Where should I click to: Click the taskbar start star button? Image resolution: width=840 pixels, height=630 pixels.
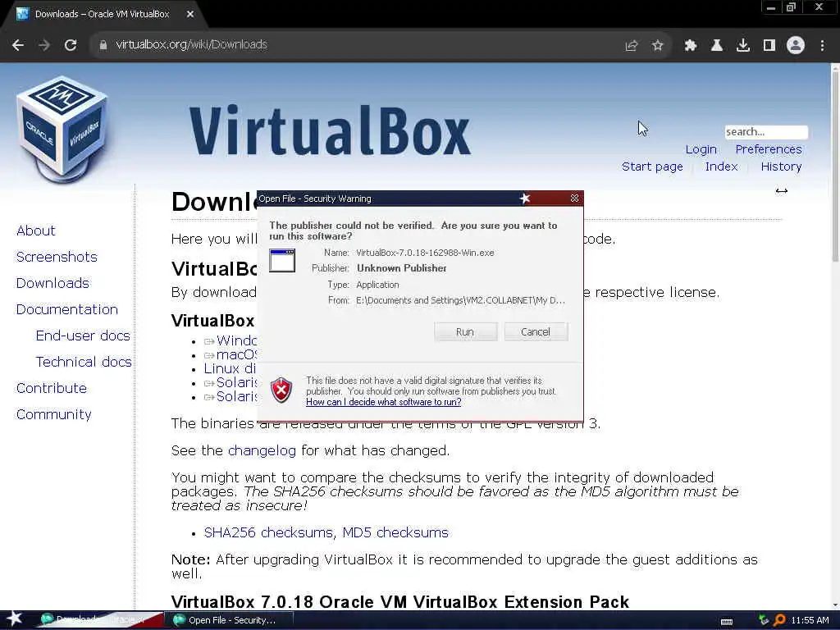[15, 619]
